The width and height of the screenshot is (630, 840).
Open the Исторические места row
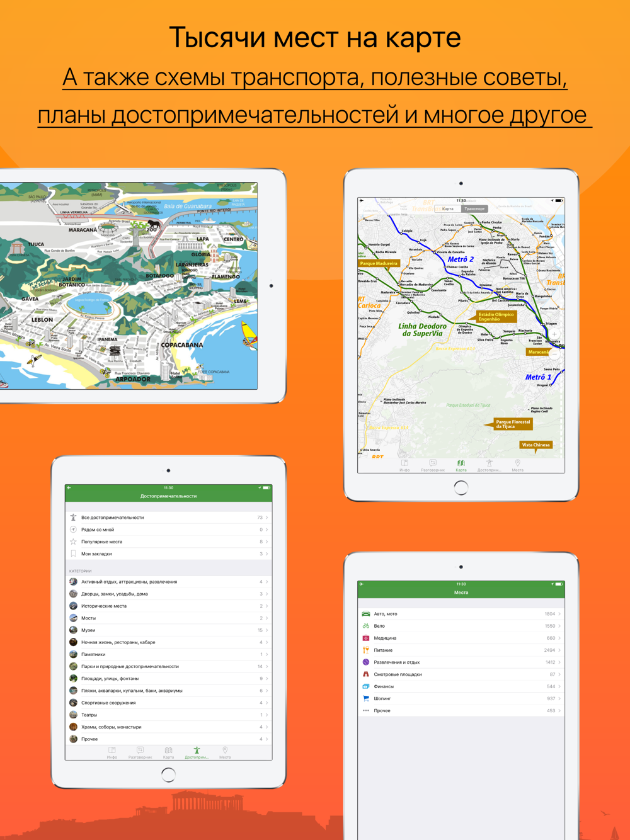168,606
